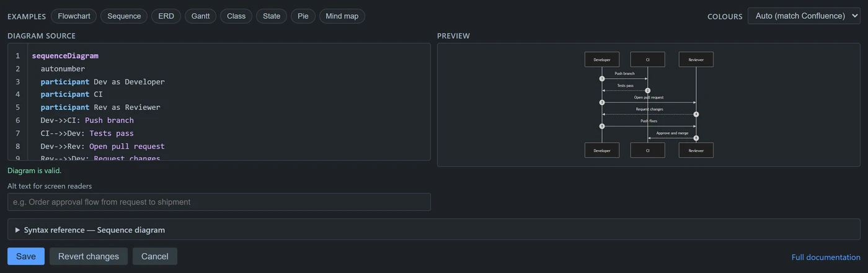Load the ERD example
This screenshot has width=868, height=273.
(166, 16)
